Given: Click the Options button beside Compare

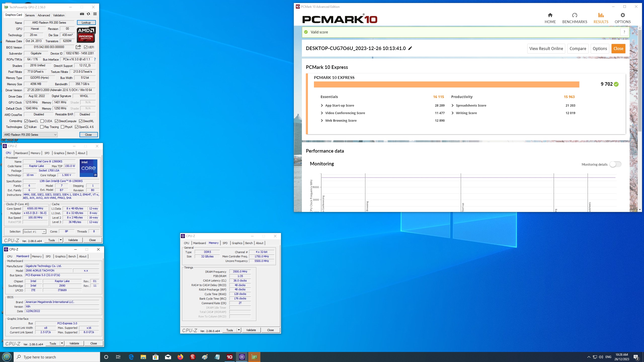Looking at the screenshot, I should click(x=600, y=49).
